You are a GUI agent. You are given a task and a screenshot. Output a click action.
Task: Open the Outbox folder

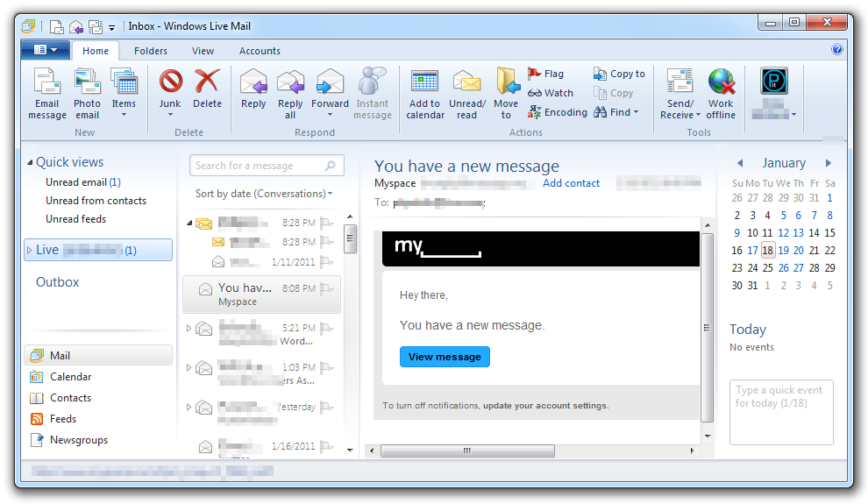58,282
